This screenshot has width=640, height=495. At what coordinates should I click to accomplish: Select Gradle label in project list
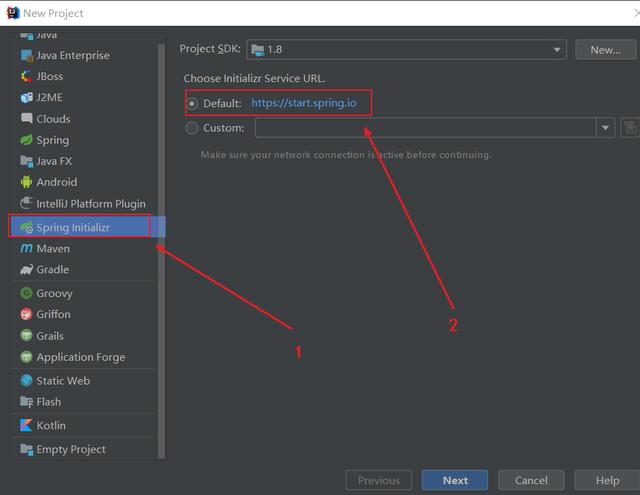tap(53, 270)
